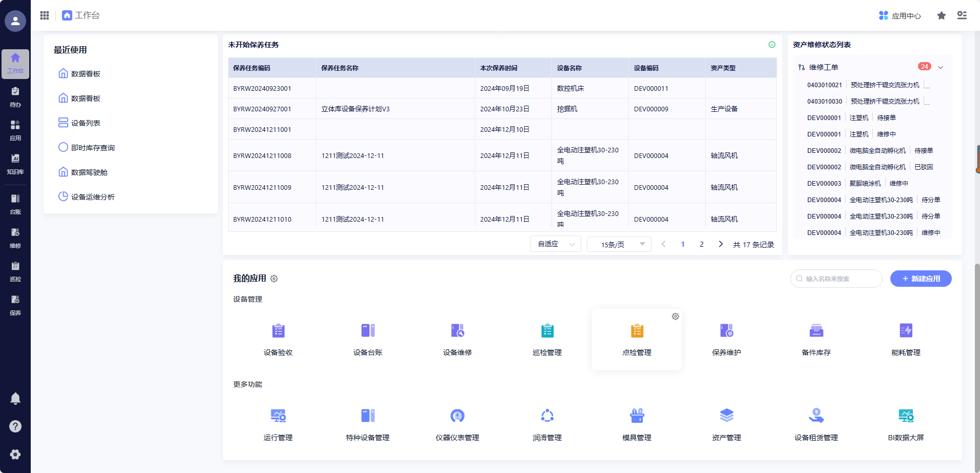This screenshot has height=473, width=980.
Task: Click the settings gear on 点检管理 card
Action: click(675, 317)
